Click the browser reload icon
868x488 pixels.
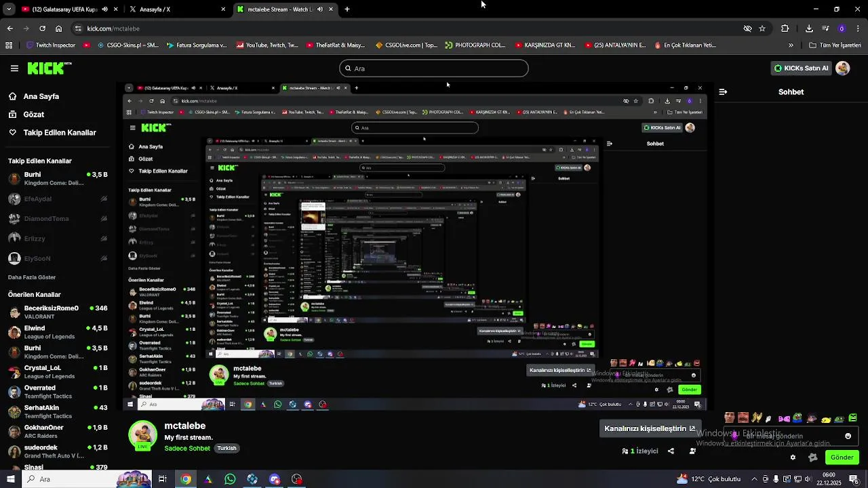pyautogui.click(x=42, y=28)
